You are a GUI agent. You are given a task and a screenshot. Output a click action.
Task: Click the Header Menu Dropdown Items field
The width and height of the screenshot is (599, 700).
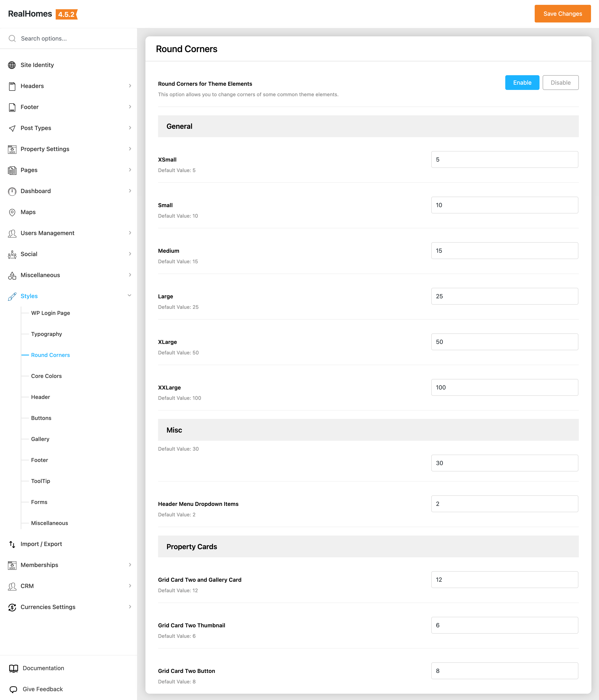[x=504, y=504]
